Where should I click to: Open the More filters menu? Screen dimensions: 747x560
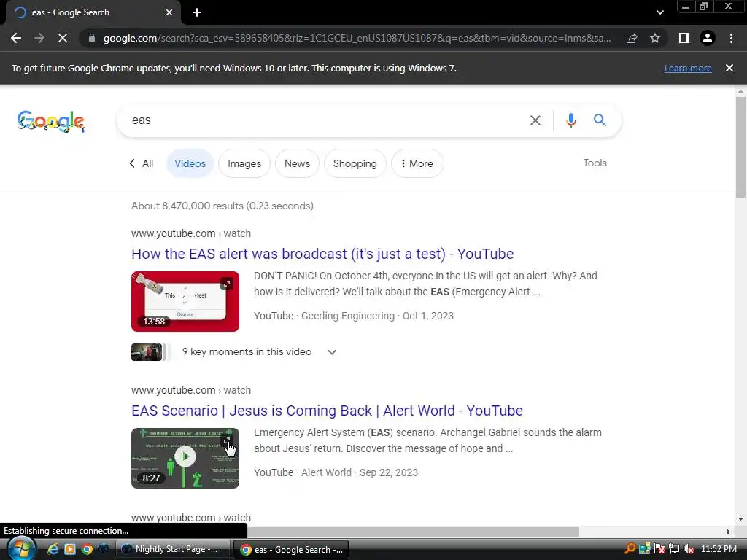(417, 163)
